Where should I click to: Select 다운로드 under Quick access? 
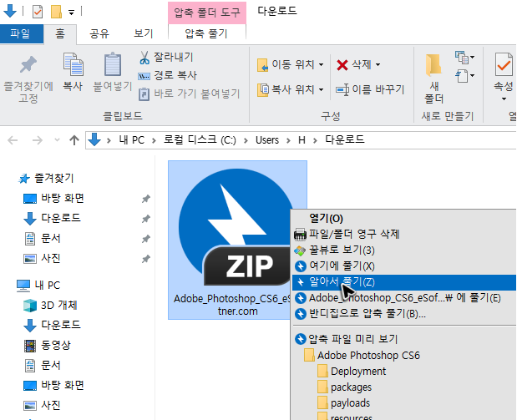53,218
